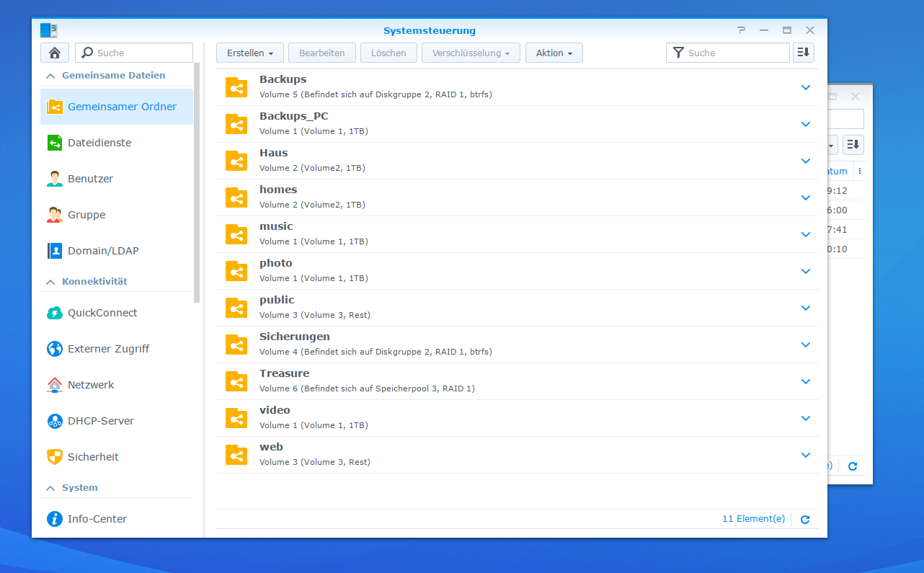Image resolution: width=924 pixels, height=573 pixels.
Task: Click the Dateidienste green arrows icon
Action: 55,143
